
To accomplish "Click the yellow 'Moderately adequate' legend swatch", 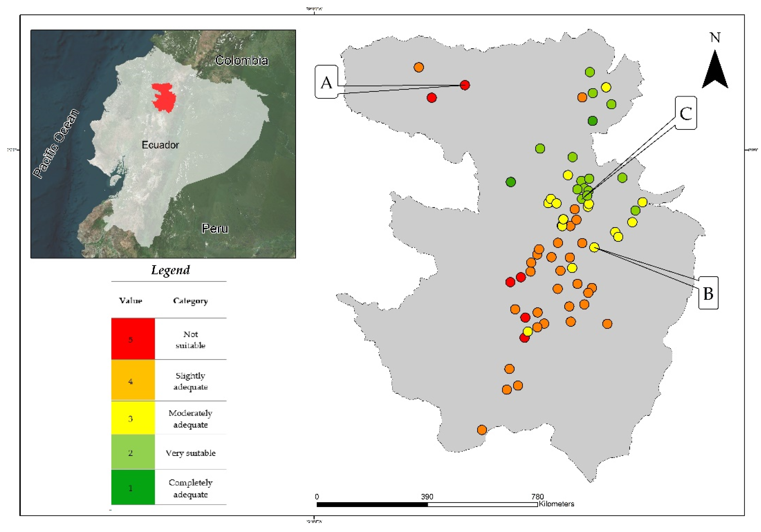I will tap(133, 418).
